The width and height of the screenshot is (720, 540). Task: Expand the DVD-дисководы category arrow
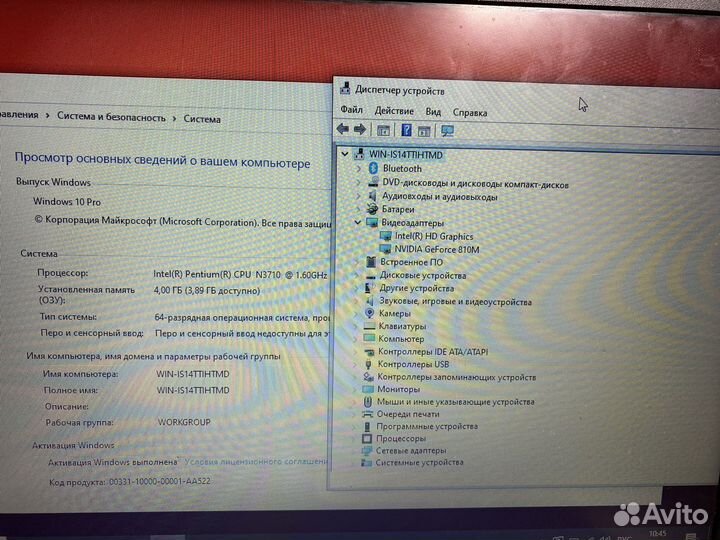(x=359, y=182)
